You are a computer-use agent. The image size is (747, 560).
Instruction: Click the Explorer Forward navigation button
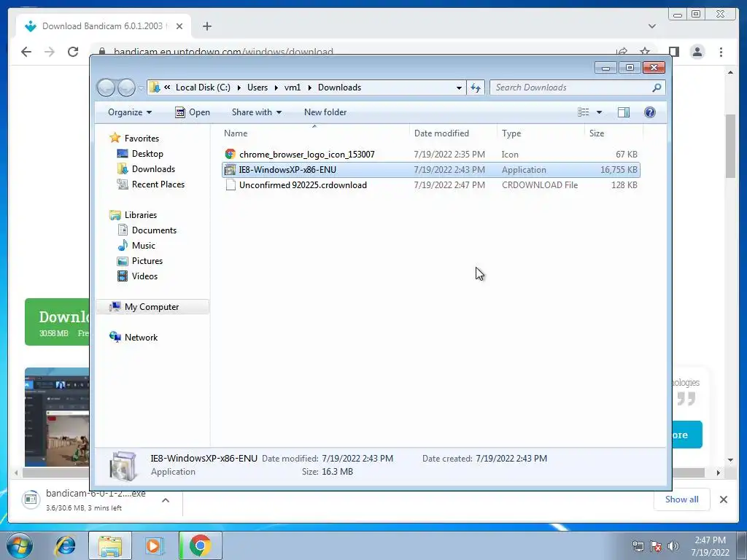(126, 87)
